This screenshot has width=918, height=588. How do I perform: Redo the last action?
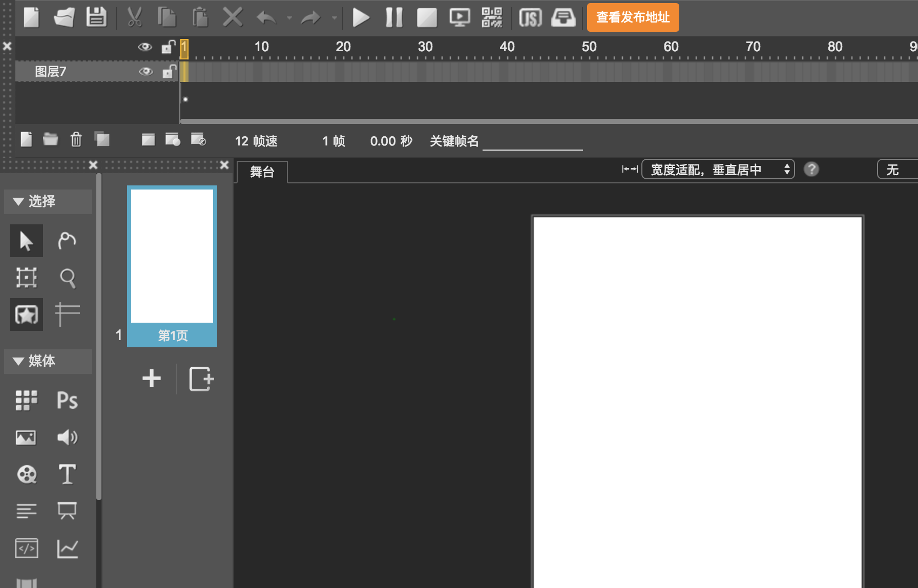point(310,18)
